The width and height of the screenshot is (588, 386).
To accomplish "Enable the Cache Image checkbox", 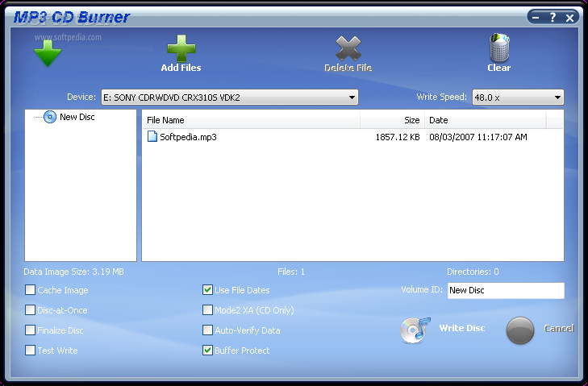I will click(x=30, y=289).
